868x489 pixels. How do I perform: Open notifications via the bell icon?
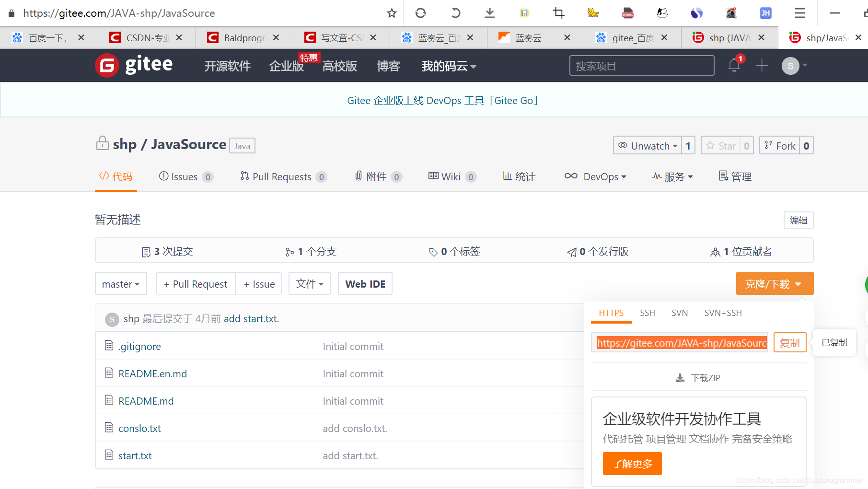coord(733,66)
